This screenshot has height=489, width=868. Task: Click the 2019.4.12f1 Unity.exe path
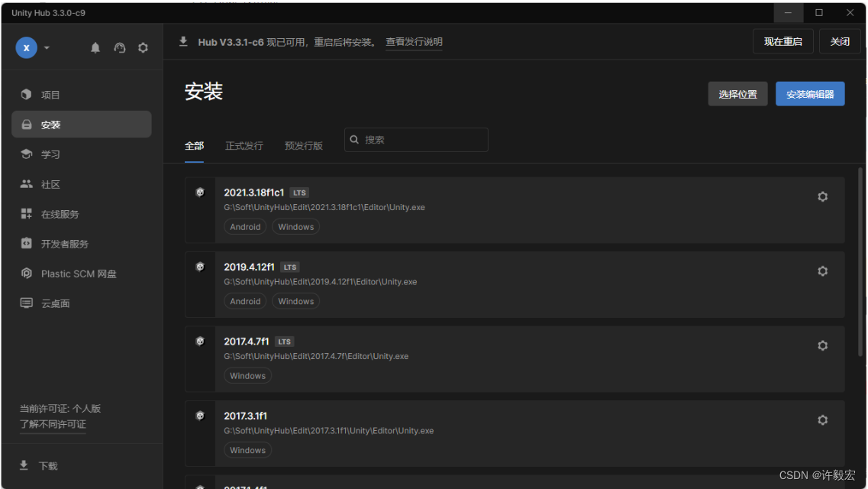pos(321,281)
